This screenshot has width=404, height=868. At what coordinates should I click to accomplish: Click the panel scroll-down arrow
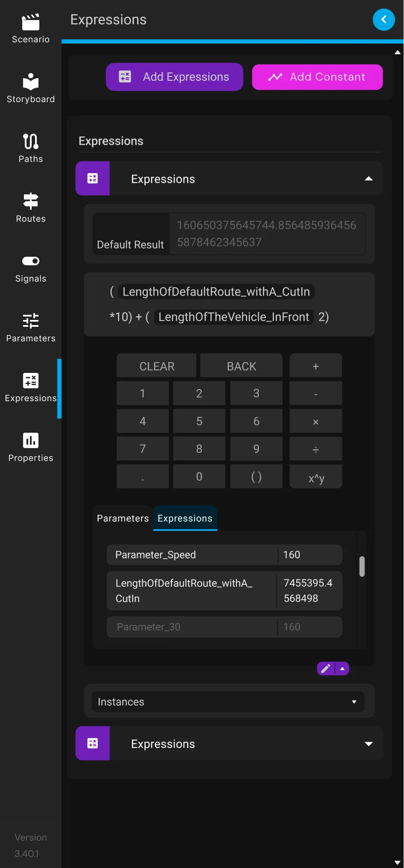click(398, 863)
